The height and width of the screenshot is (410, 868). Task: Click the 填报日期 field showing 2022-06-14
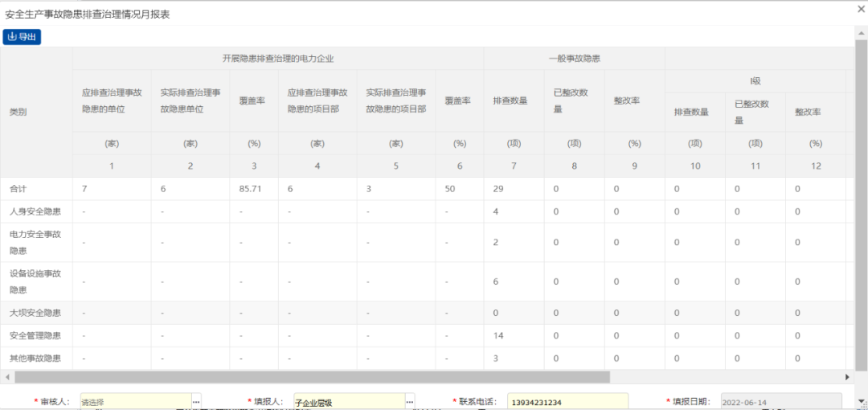[781, 401]
